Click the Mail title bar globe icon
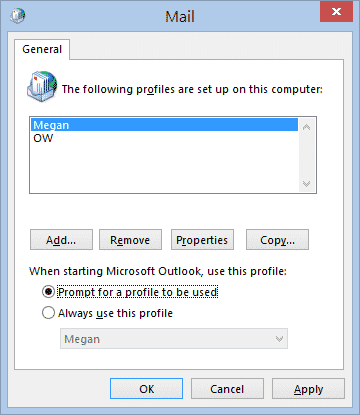 (17, 15)
